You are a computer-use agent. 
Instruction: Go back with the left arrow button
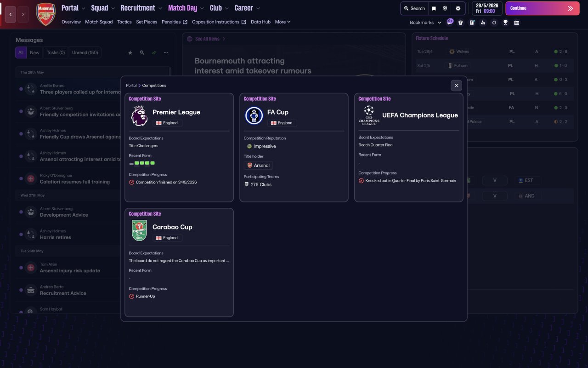click(x=11, y=15)
